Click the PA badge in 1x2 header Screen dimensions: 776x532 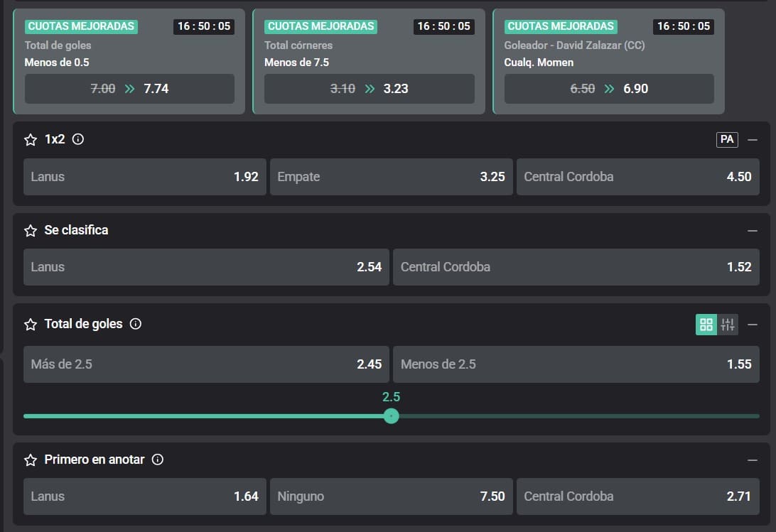tap(727, 139)
